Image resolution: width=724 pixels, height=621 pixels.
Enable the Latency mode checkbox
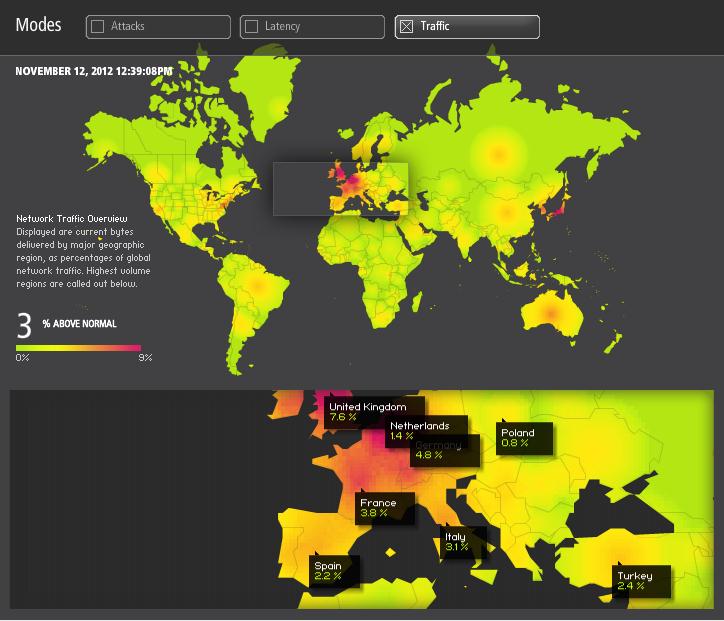click(x=252, y=27)
